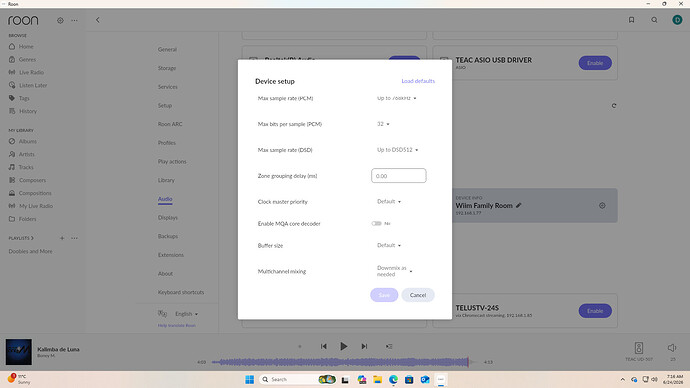Screen dimensions: 690x388
Task: Open Backups settings tab
Action: coord(168,236)
